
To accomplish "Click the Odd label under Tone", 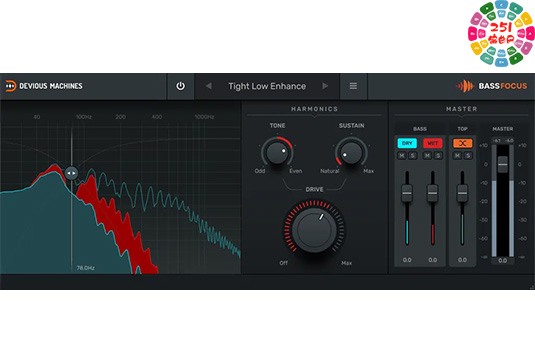I will tap(260, 171).
